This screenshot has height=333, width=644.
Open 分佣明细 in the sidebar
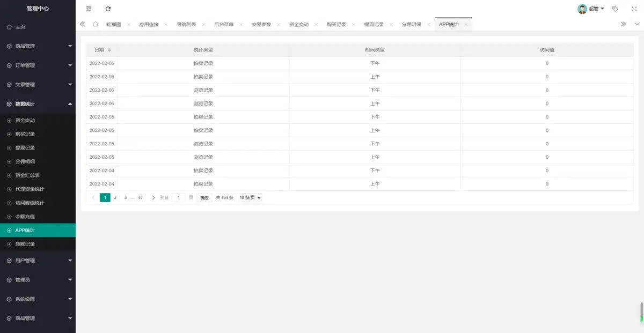38,161
